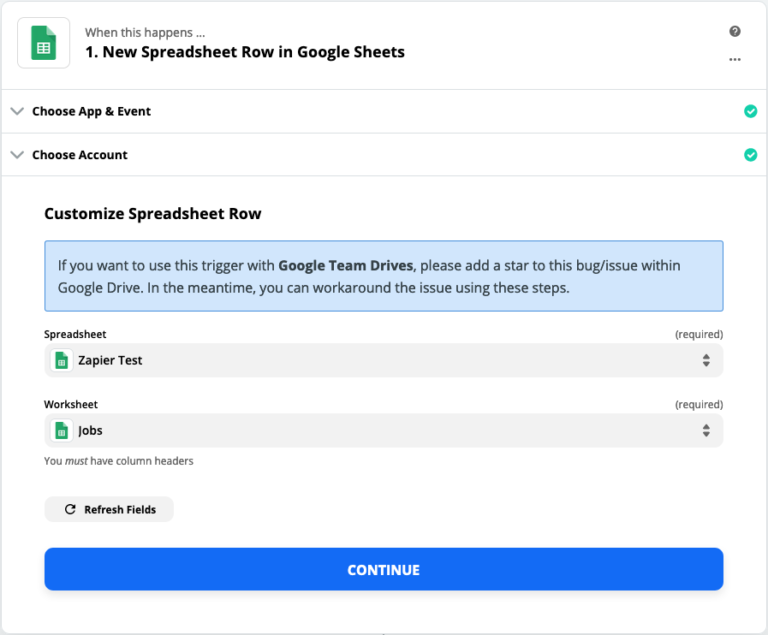Screen dimensions: 768x635
Task: Click the sheet icon in Worksheet field
Action: (61, 431)
